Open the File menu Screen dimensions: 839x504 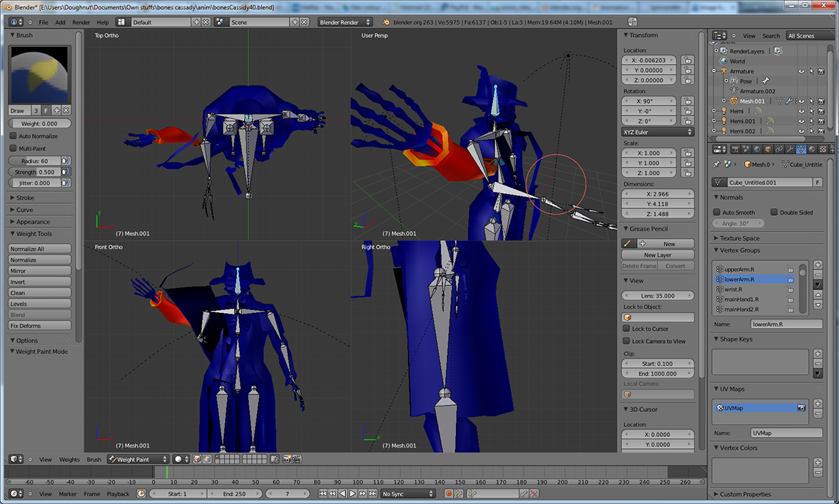(44, 22)
